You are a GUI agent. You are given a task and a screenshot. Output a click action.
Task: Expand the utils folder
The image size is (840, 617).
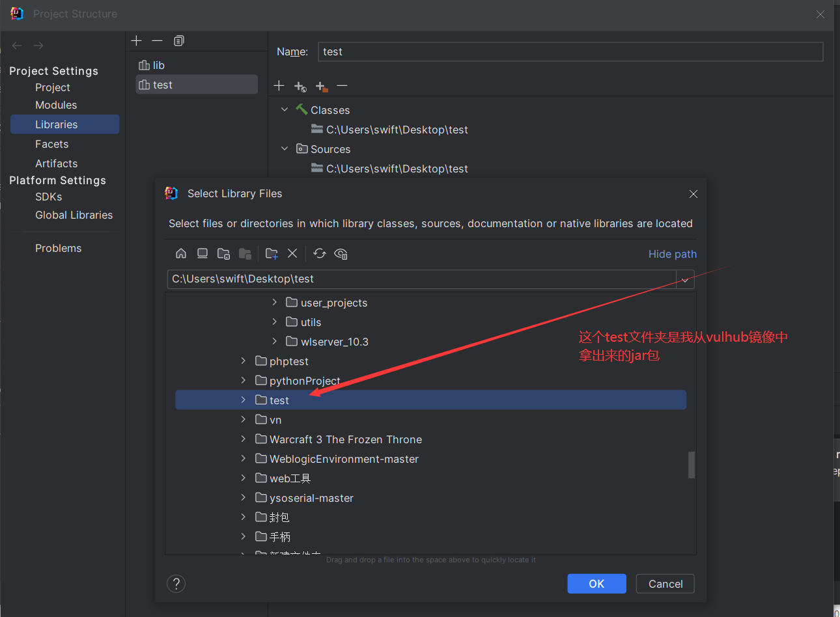275,322
